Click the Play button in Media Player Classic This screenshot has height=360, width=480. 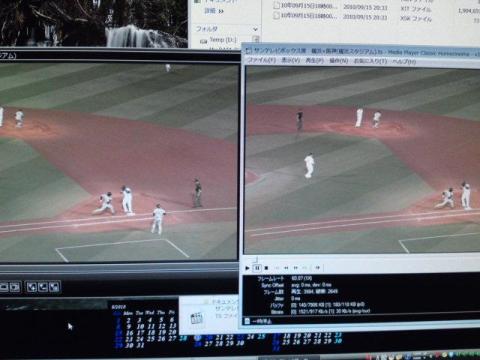coord(247,268)
